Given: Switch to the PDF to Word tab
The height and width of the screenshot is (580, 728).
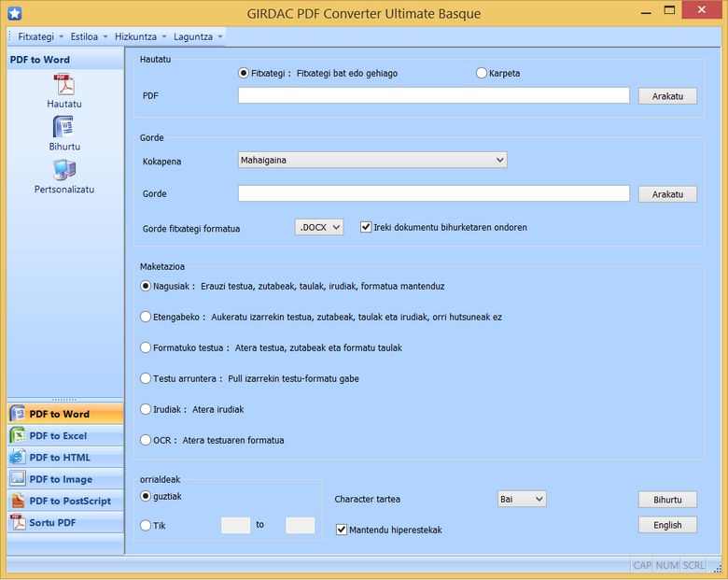Looking at the screenshot, I should (x=65, y=414).
